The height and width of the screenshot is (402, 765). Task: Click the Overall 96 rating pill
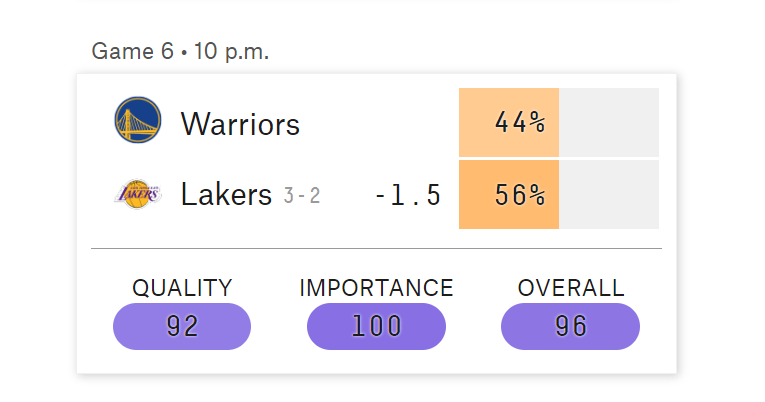[x=570, y=326]
